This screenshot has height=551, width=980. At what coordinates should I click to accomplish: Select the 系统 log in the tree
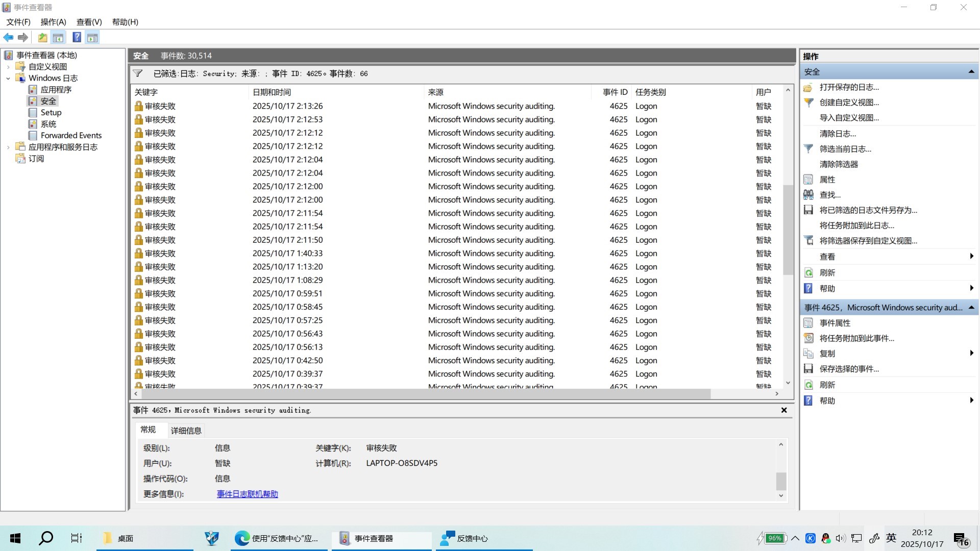(48, 124)
